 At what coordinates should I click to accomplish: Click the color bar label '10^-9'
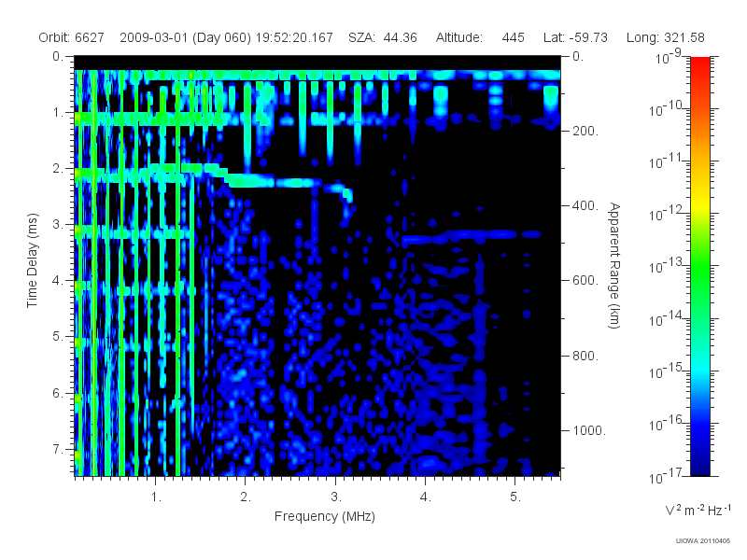[669, 58]
